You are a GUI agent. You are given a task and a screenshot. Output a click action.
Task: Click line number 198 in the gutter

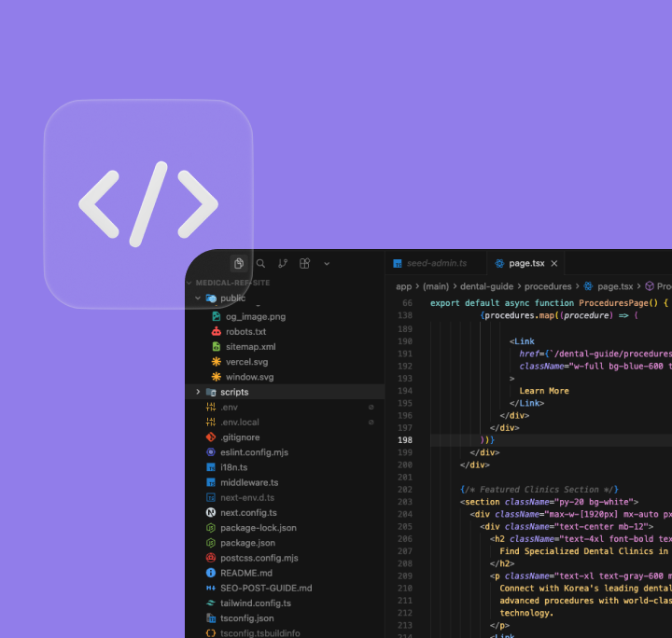(405, 438)
